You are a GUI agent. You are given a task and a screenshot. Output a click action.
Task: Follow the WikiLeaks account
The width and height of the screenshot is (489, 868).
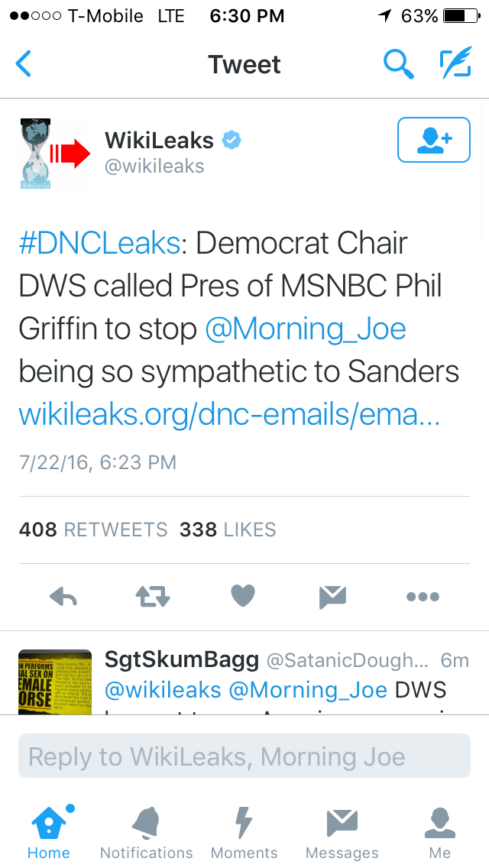(x=433, y=140)
